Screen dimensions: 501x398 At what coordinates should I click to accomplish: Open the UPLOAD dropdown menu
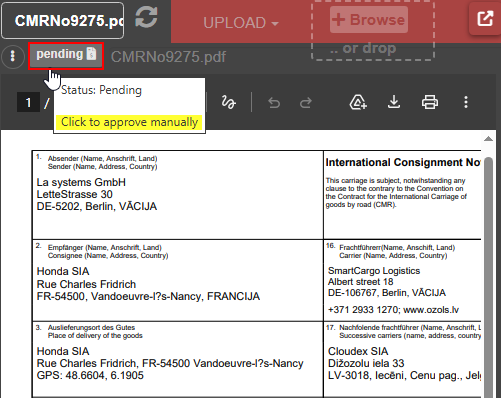click(241, 23)
